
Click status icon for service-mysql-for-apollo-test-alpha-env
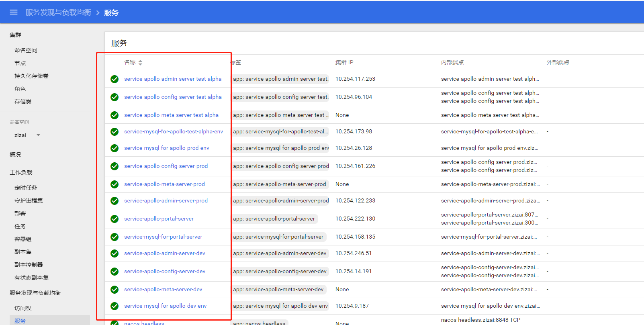114,132
